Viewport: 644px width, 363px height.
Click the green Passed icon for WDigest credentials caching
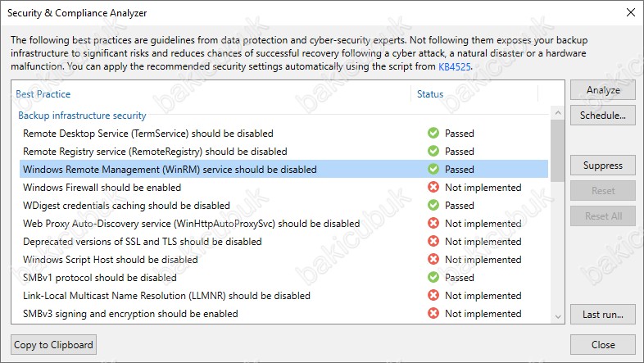click(433, 206)
